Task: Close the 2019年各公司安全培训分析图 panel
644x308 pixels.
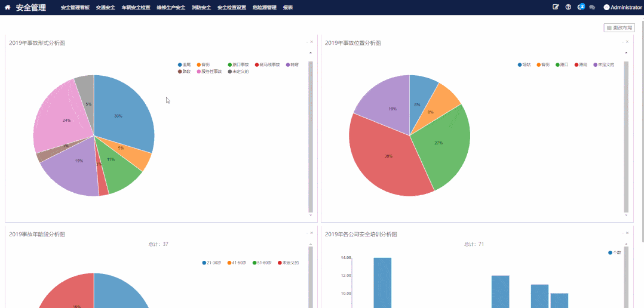Action: click(627, 233)
